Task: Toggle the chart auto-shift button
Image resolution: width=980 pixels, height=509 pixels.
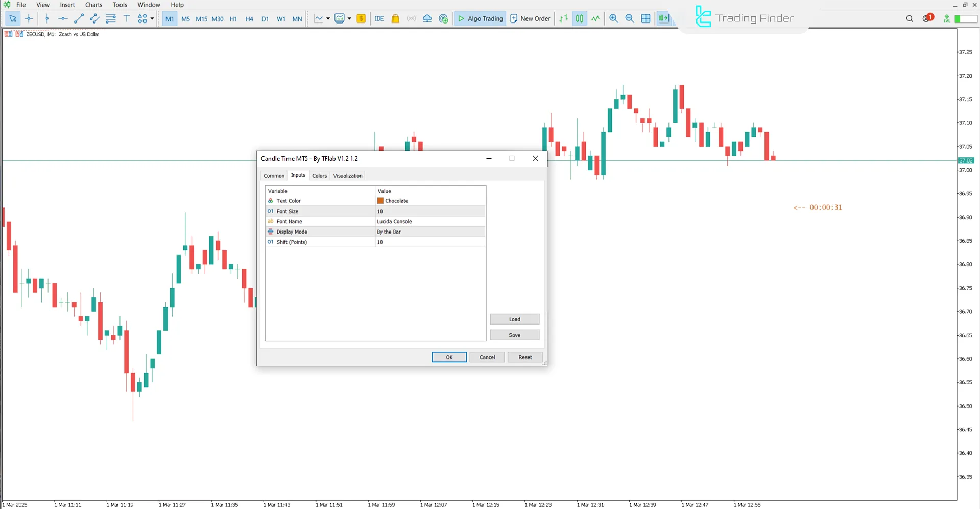Action: click(664, 18)
